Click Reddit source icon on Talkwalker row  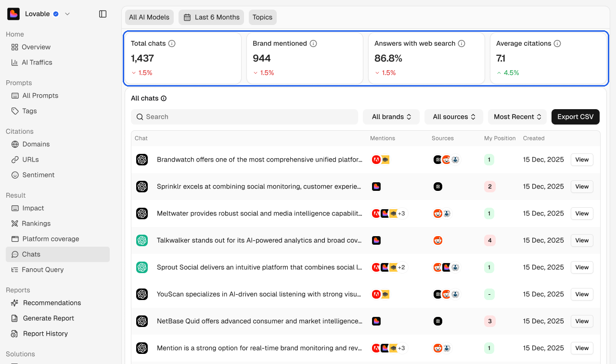[438, 240]
